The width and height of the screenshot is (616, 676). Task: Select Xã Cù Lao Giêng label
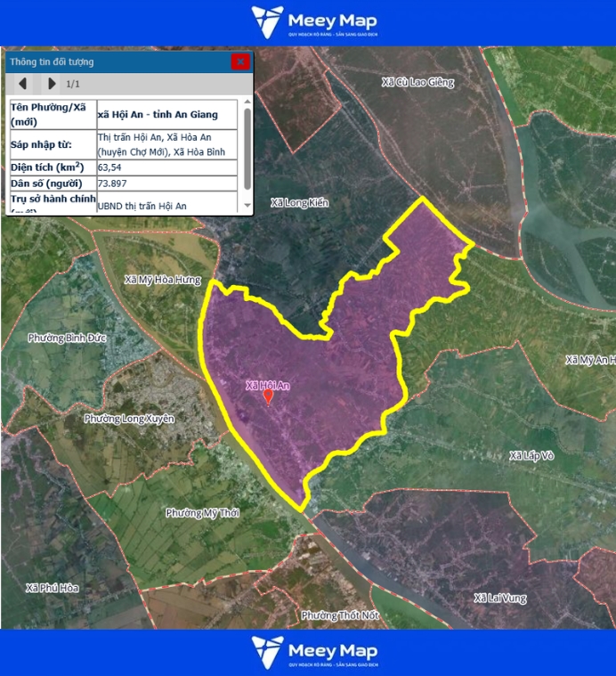tap(417, 83)
